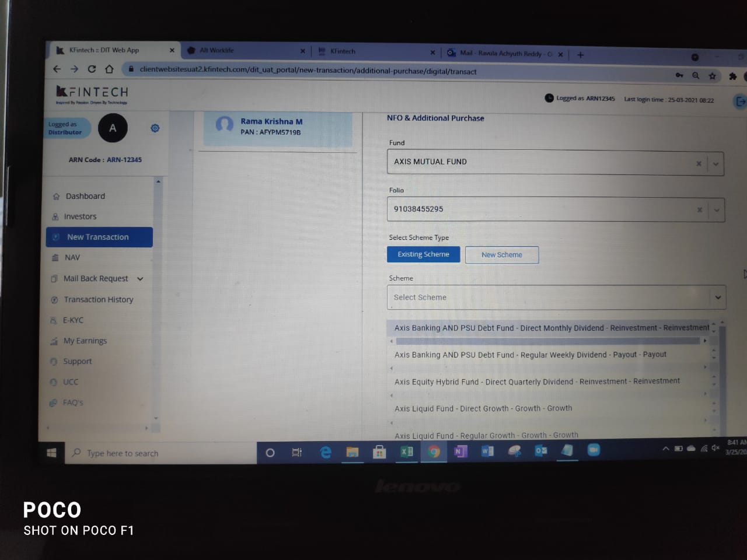
Task: Click the KFintech logo
Action: point(92,94)
